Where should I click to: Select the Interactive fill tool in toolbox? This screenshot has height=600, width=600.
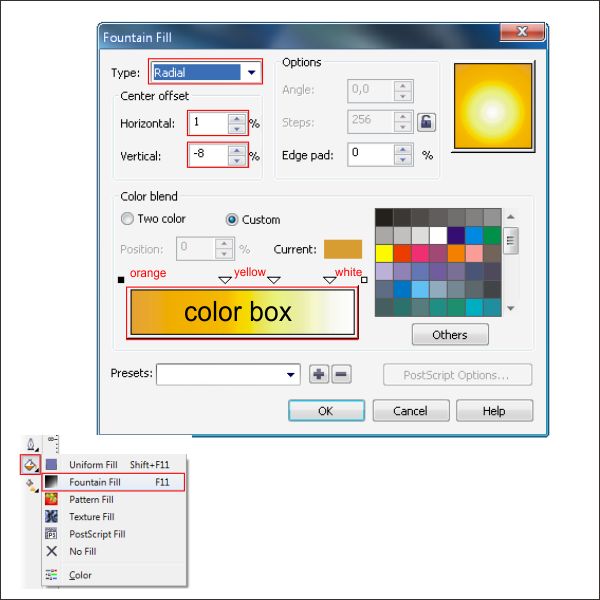click(31, 485)
